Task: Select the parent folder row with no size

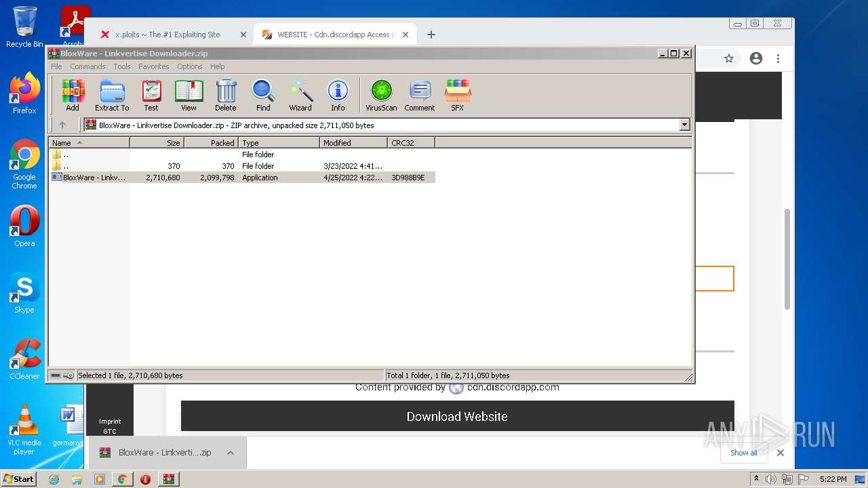Action: pos(242,155)
